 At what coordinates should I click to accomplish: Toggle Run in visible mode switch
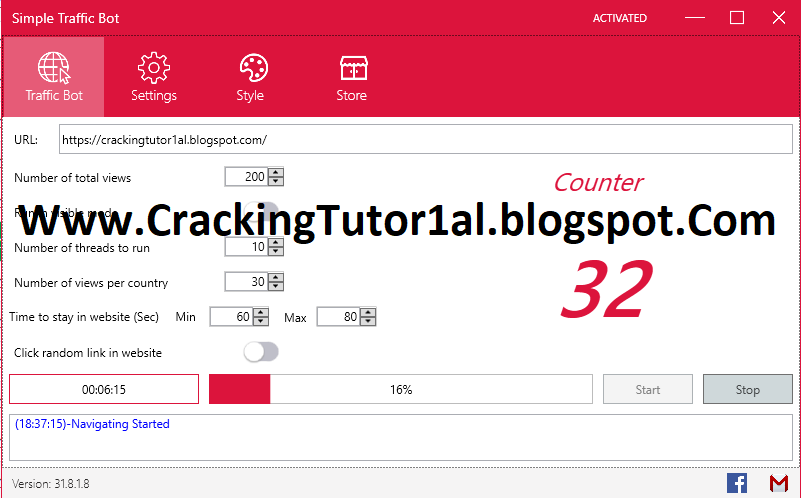[x=261, y=211]
